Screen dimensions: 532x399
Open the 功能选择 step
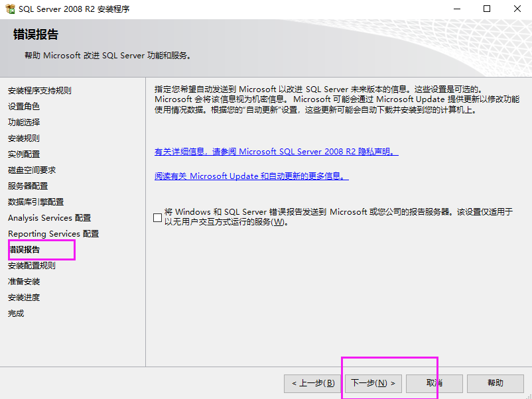click(23, 121)
